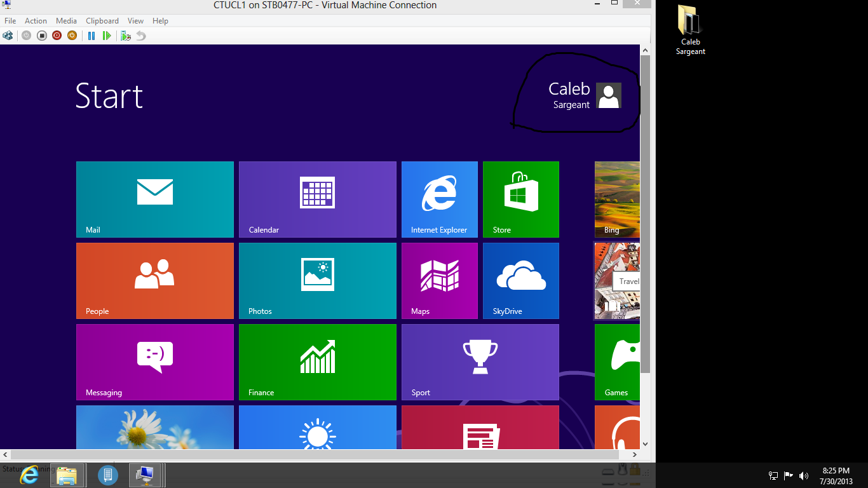Open the Photos tile
This screenshot has height=488, width=868.
[318, 281]
